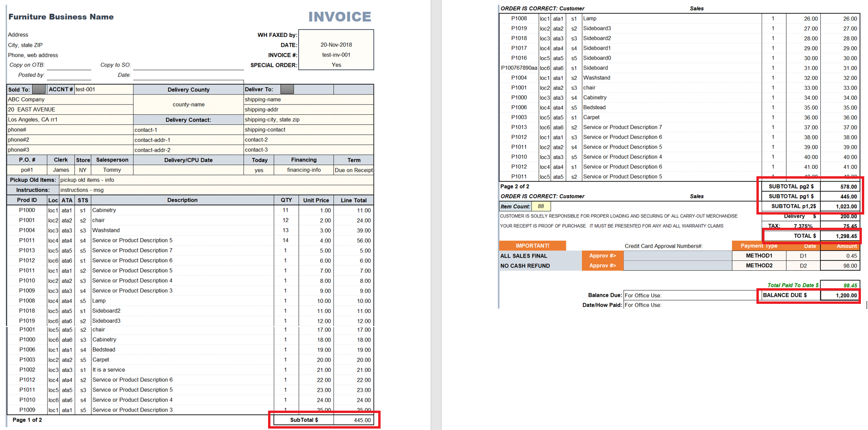
Task: Click the Store value NY
Action: [83, 170]
